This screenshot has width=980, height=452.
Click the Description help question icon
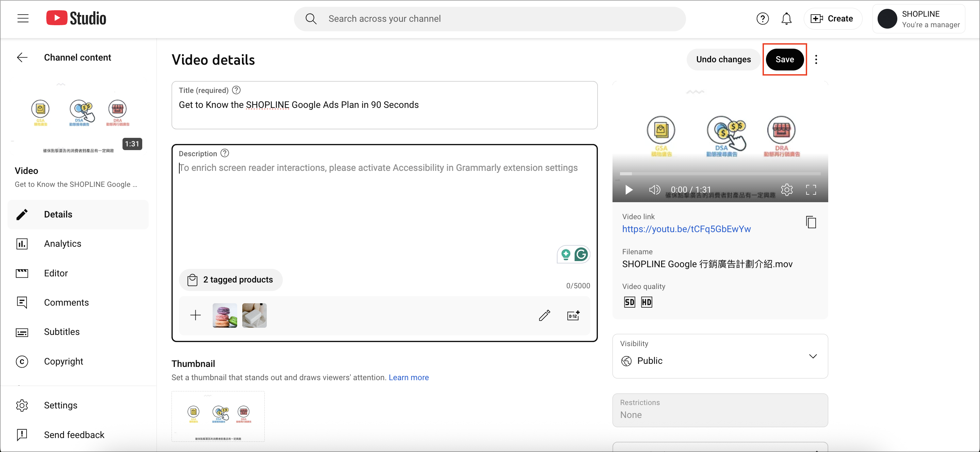pyautogui.click(x=225, y=153)
